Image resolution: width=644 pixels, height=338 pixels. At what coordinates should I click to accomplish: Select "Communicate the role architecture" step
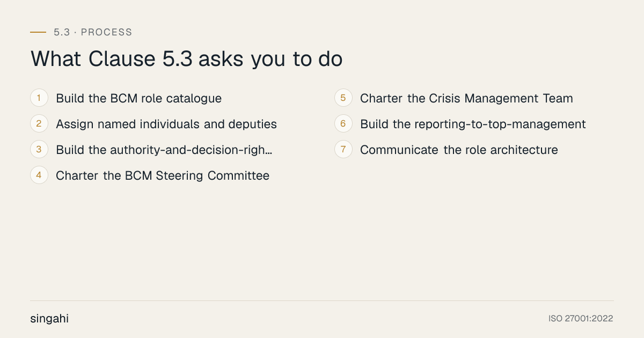point(459,150)
